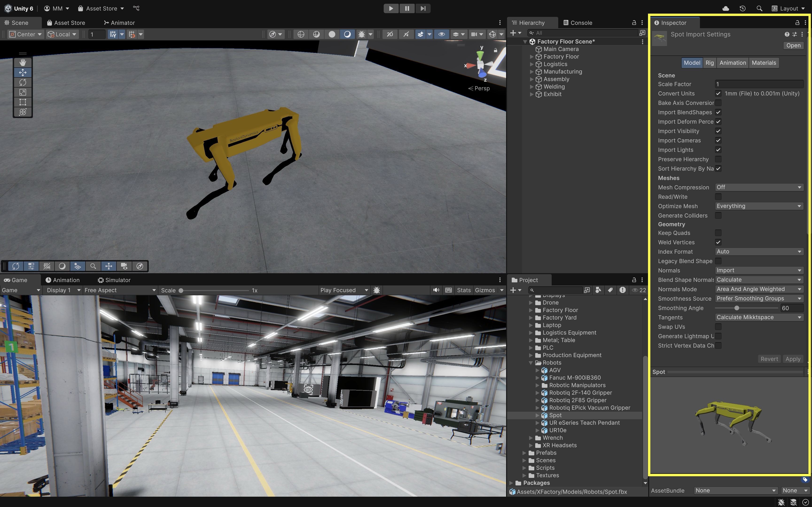
Task: Toggle Generate Colliders checkbox
Action: point(718,216)
